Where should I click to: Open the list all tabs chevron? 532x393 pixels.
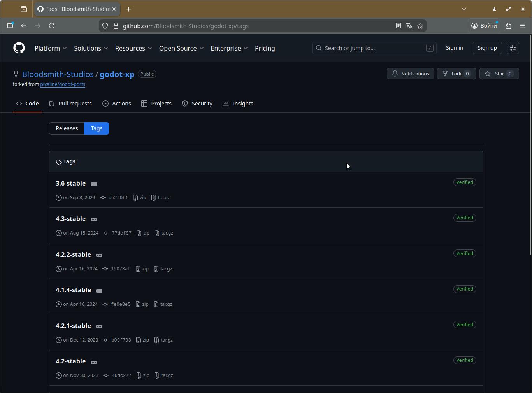[464, 9]
